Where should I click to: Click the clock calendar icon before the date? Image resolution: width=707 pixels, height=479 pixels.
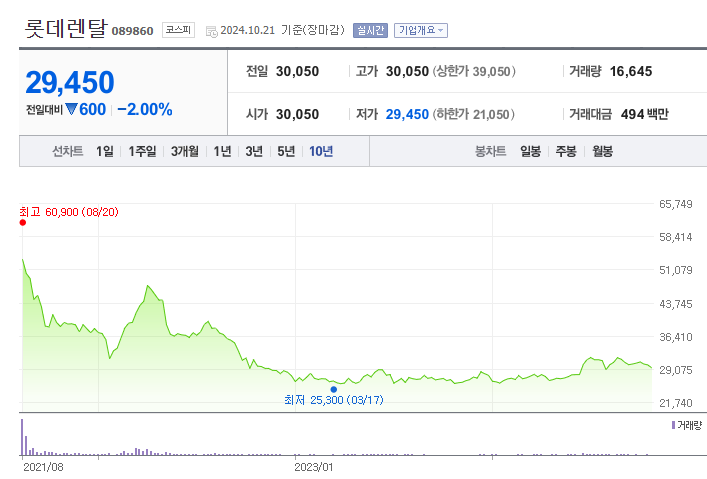coord(211,31)
